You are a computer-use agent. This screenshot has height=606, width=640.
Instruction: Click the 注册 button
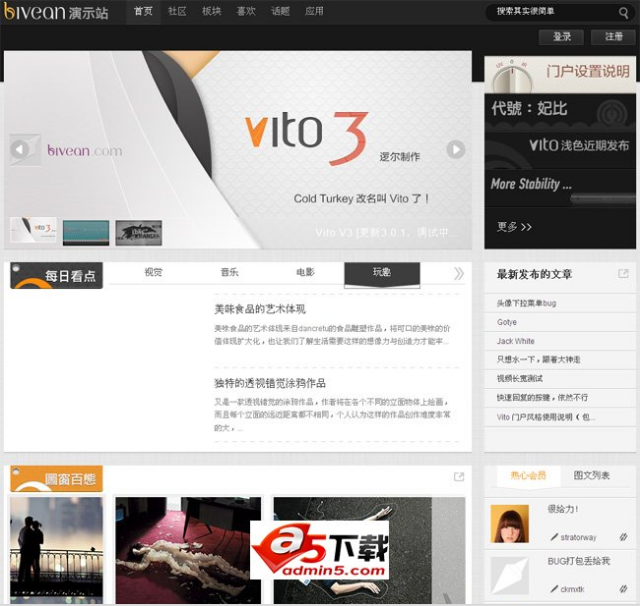(x=613, y=37)
